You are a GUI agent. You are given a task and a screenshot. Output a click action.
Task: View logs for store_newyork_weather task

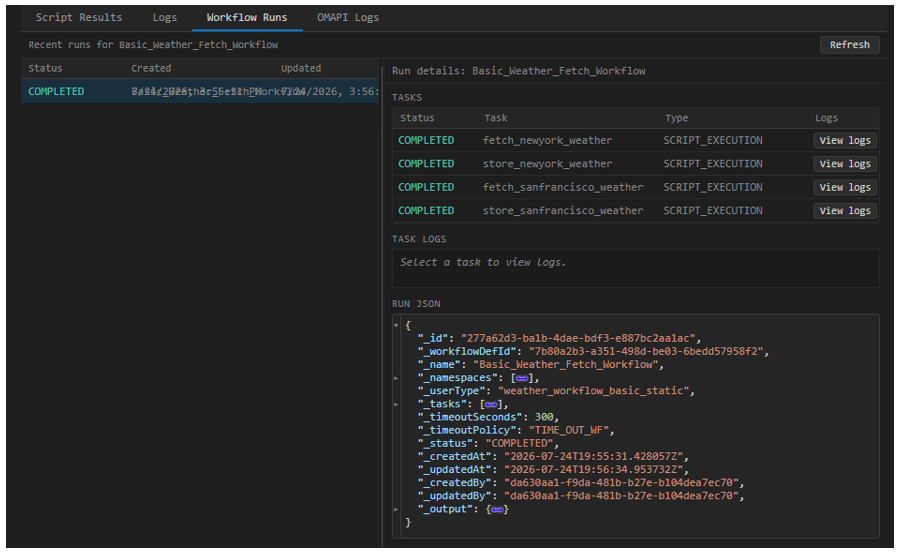(x=845, y=164)
